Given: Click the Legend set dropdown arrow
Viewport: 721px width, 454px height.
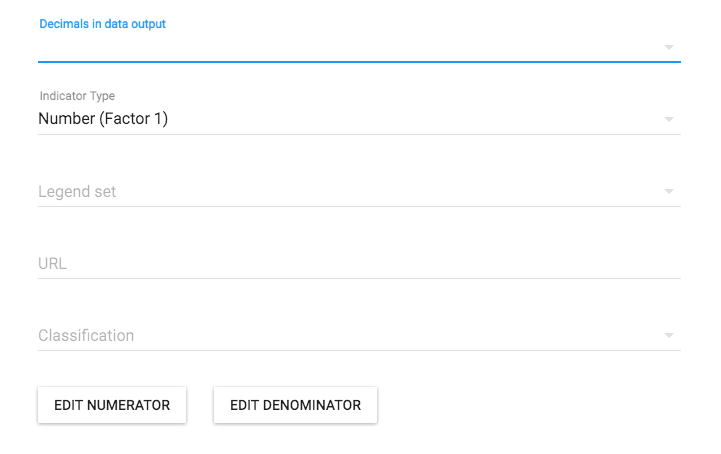Looking at the screenshot, I should coord(668,192).
